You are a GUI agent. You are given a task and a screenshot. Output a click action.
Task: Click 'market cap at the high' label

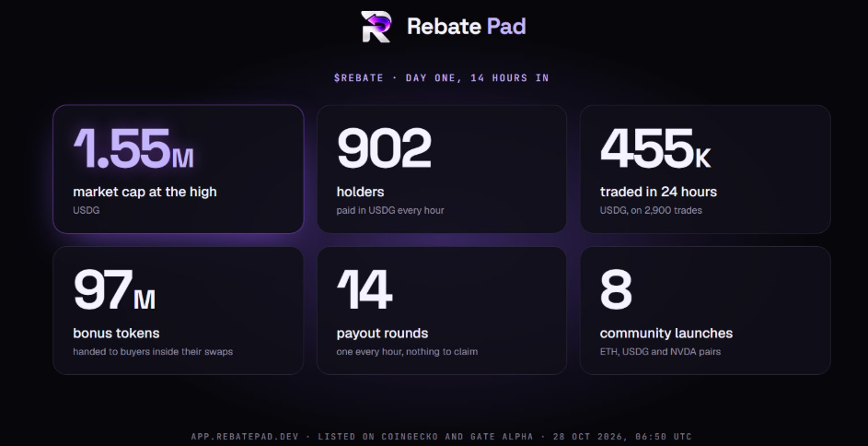point(145,192)
